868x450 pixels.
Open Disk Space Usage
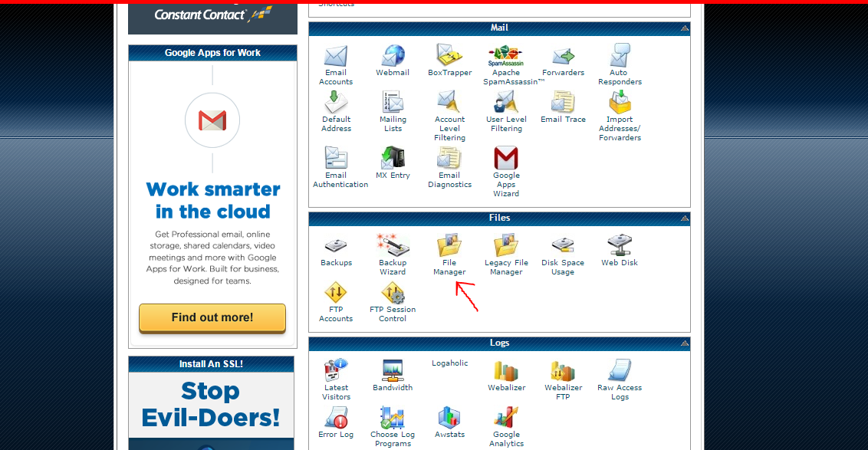coord(563,255)
